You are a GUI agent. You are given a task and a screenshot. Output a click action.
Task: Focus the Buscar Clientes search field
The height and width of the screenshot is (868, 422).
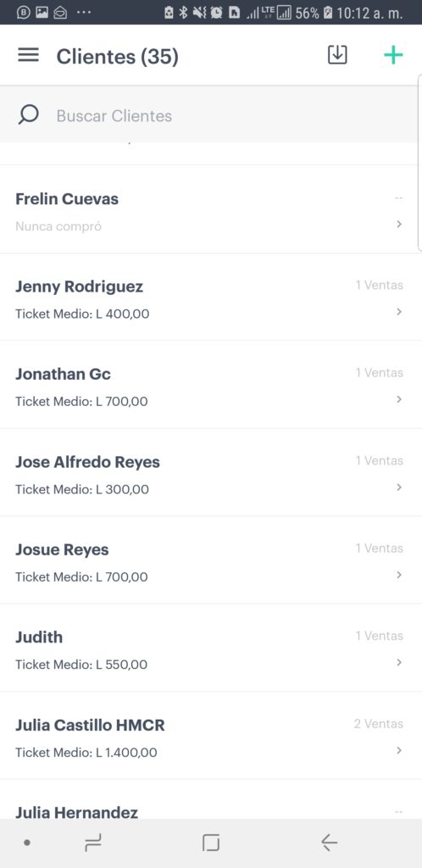[211, 115]
